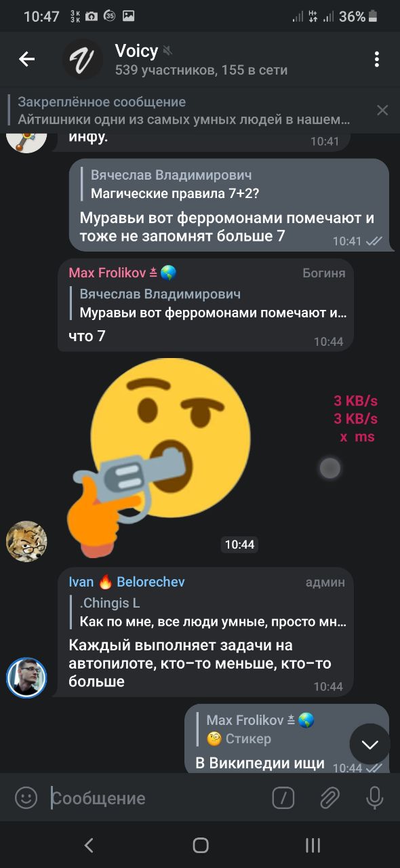
Task: Open Android recent apps navigation button
Action: coord(313,845)
